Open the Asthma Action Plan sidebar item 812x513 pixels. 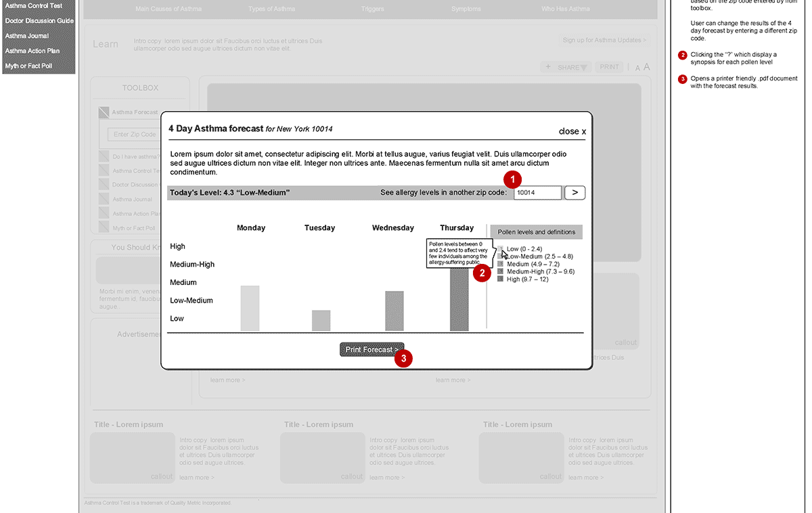click(x=32, y=51)
